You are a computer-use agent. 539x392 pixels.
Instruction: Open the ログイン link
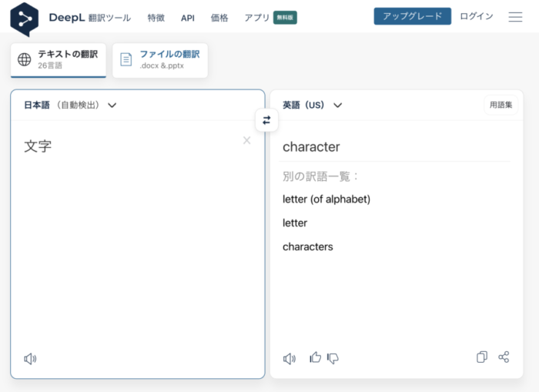(477, 16)
